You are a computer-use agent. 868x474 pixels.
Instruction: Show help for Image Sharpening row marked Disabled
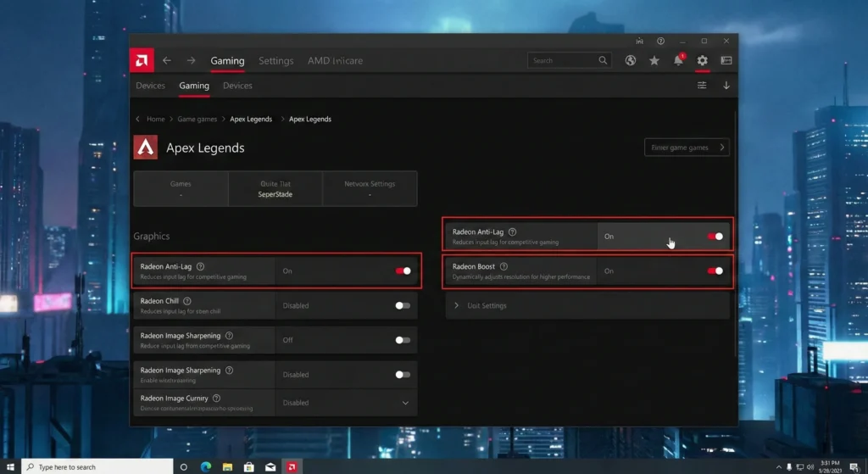229,370
